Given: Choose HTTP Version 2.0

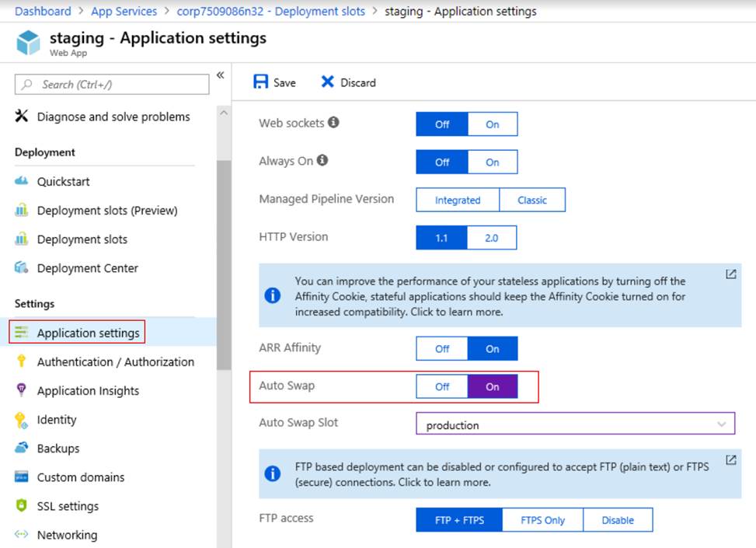Looking at the screenshot, I should 491,238.
